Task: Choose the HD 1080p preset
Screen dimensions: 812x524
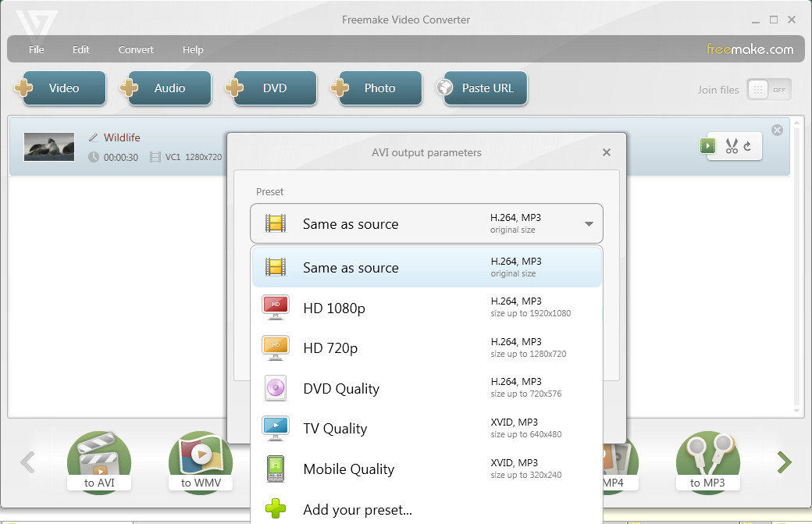Action: pos(427,308)
